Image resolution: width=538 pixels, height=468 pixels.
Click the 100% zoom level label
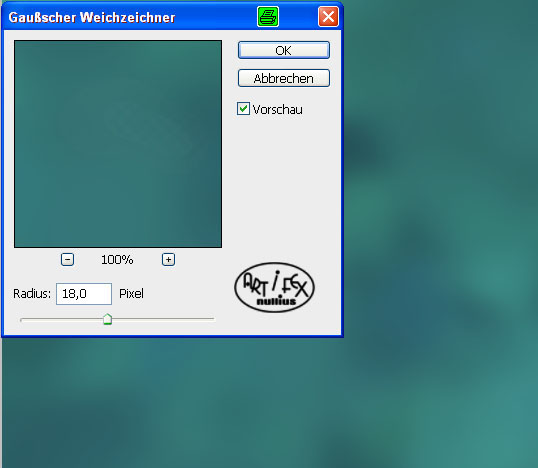pos(117,260)
